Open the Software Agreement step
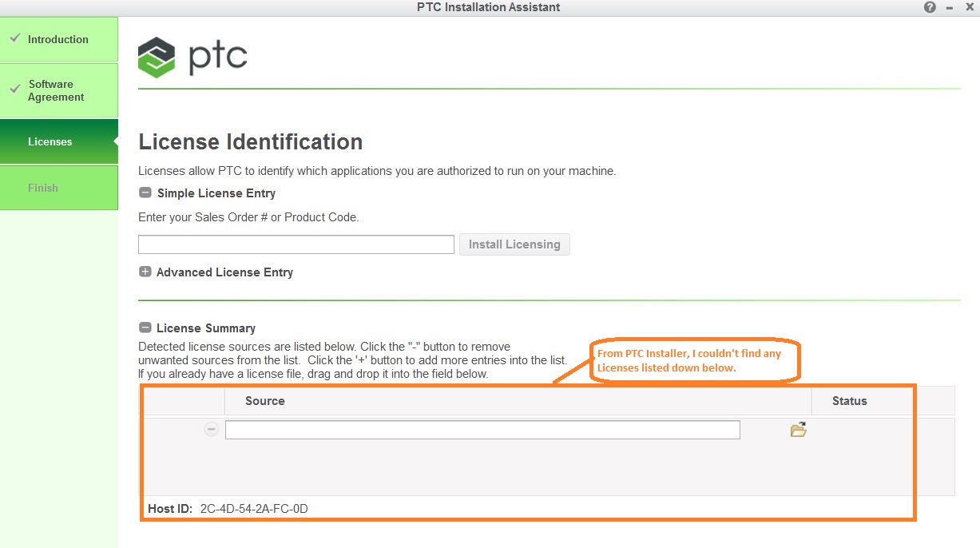Screen dimensions: 980x548 tap(59, 90)
